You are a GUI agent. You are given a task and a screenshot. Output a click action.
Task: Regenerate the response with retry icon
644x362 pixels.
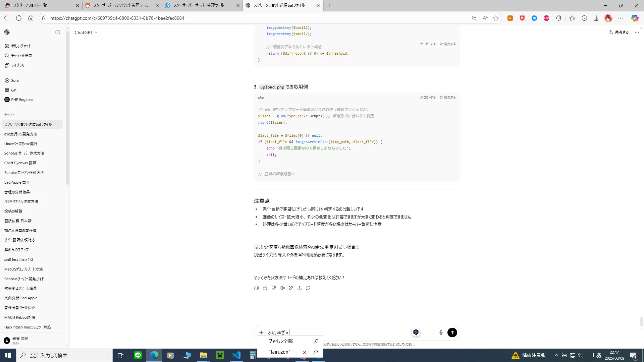[308, 288]
